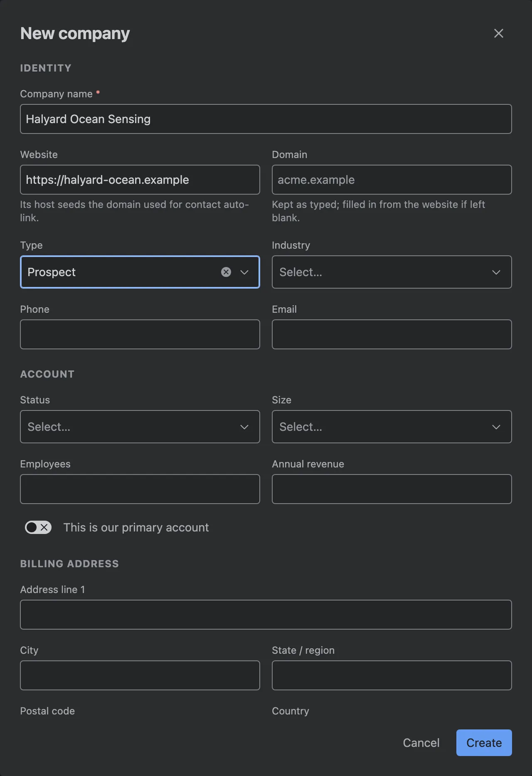The height and width of the screenshot is (776, 532).
Task: Toggle This is our primary account
Action: tap(38, 527)
